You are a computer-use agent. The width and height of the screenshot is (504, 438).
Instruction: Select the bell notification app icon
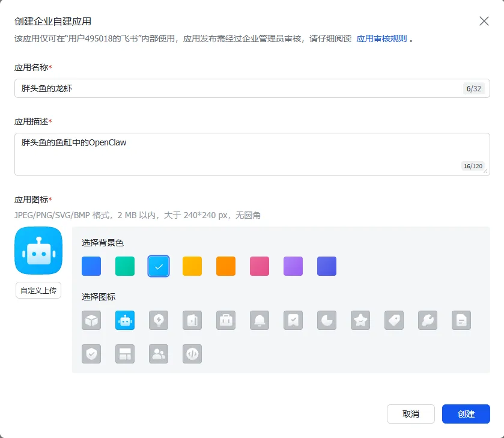tap(260, 320)
